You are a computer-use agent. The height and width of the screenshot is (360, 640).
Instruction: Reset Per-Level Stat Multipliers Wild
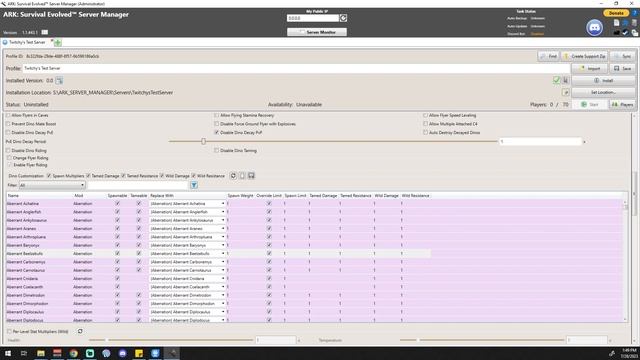80,331
